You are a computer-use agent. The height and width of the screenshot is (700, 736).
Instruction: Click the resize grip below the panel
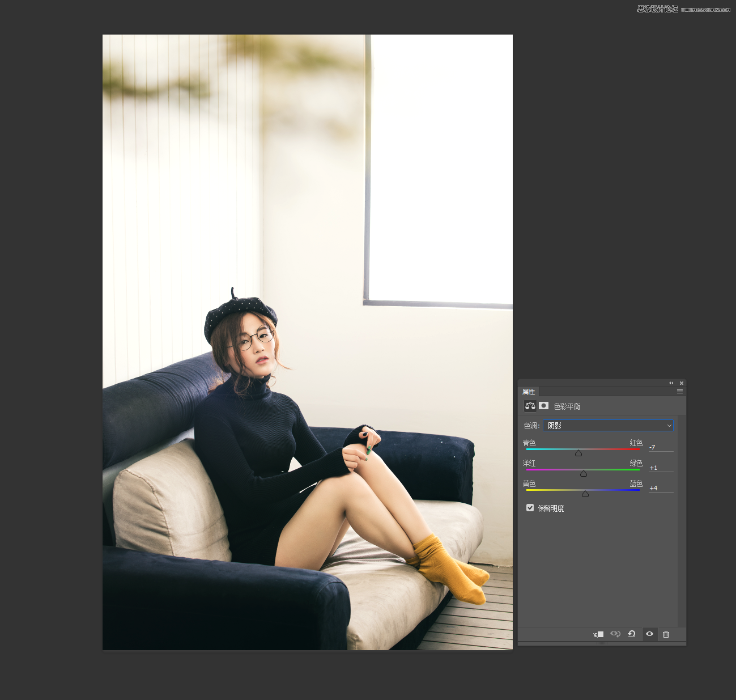pyautogui.click(x=602, y=643)
